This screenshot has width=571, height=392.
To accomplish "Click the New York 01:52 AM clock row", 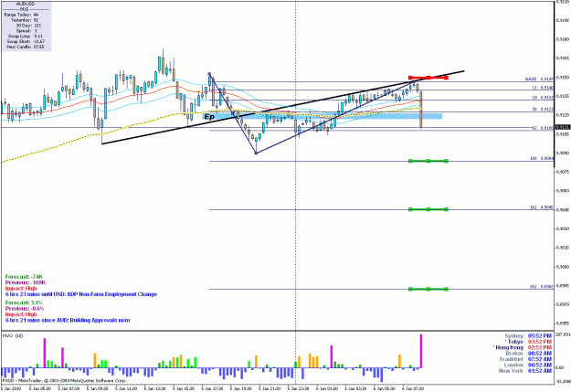I will pyautogui.click(x=525, y=371).
